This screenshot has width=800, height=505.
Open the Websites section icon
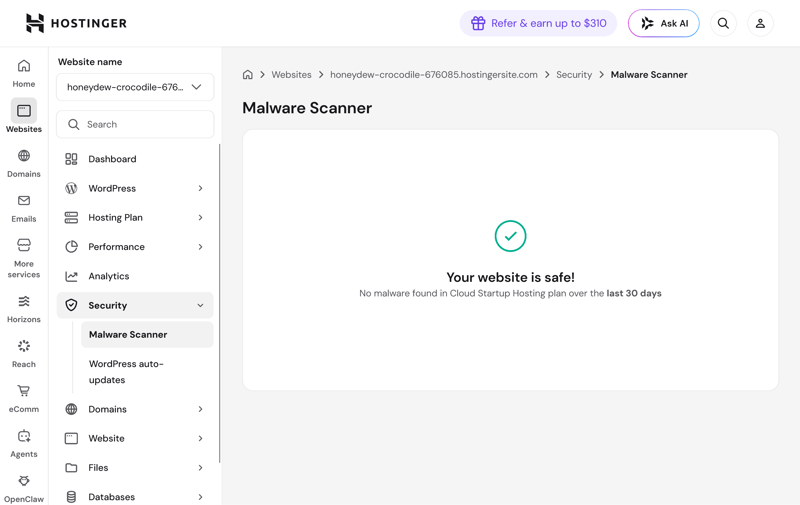23,110
